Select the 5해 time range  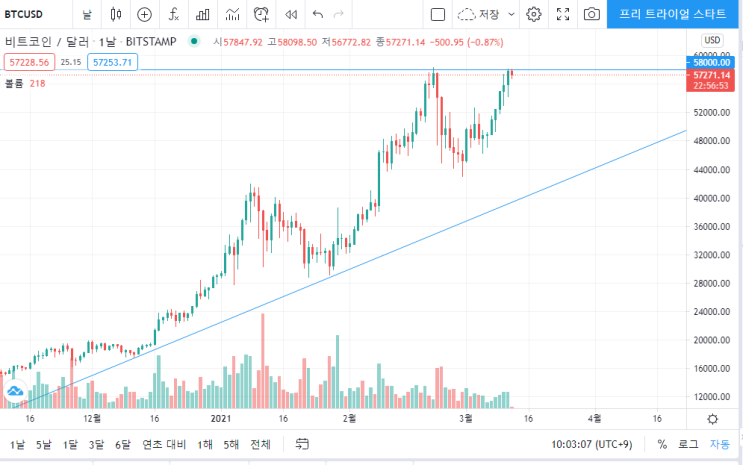231,445
